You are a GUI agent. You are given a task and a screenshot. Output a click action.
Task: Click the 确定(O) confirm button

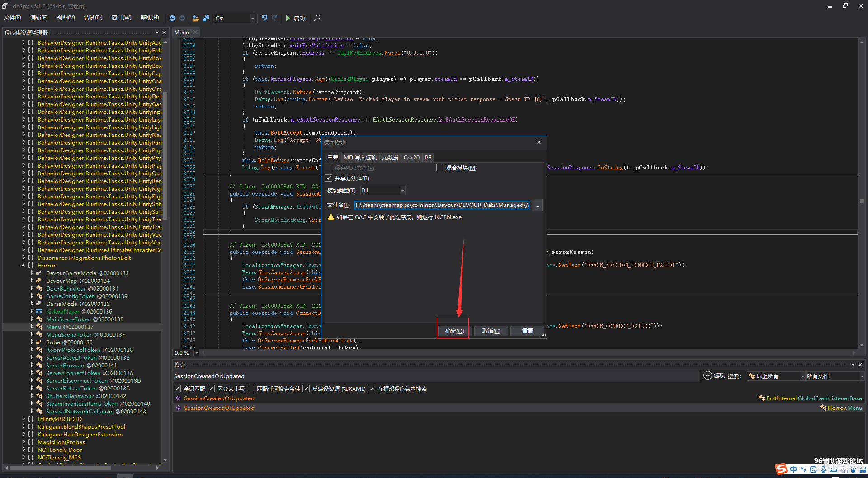pos(454,331)
